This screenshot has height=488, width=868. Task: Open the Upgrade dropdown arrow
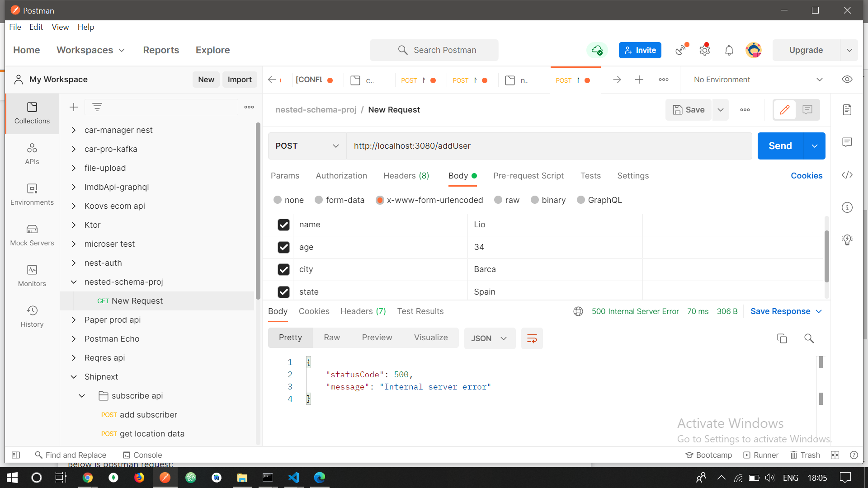pos(849,50)
